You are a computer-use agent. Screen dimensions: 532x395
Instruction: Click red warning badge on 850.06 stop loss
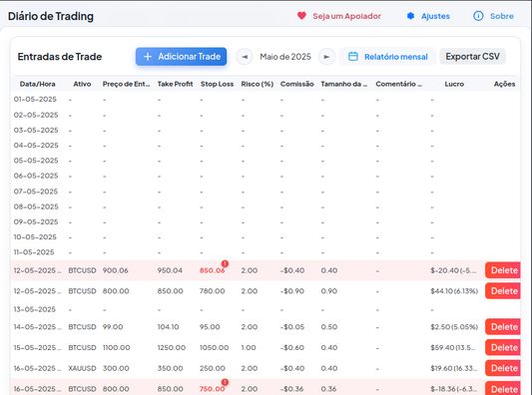[225, 263]
